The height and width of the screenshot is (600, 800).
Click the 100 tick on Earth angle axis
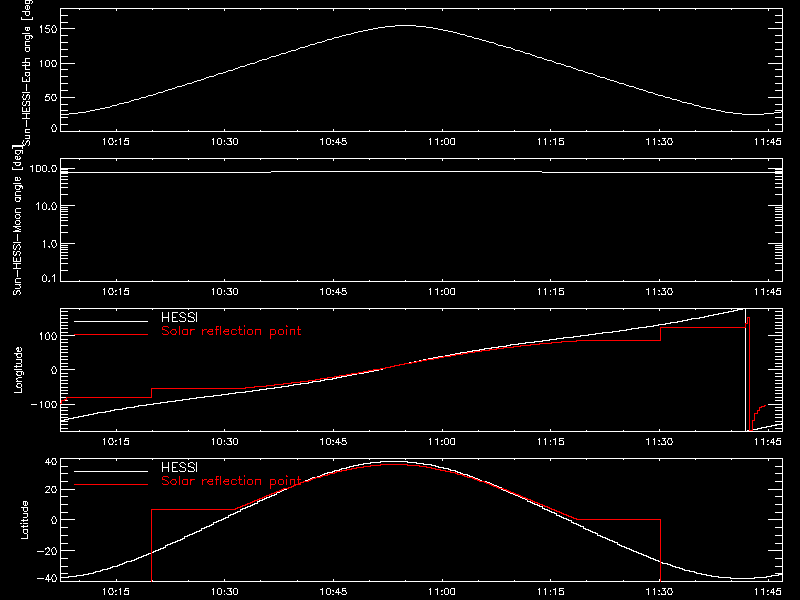coord(48,63)
